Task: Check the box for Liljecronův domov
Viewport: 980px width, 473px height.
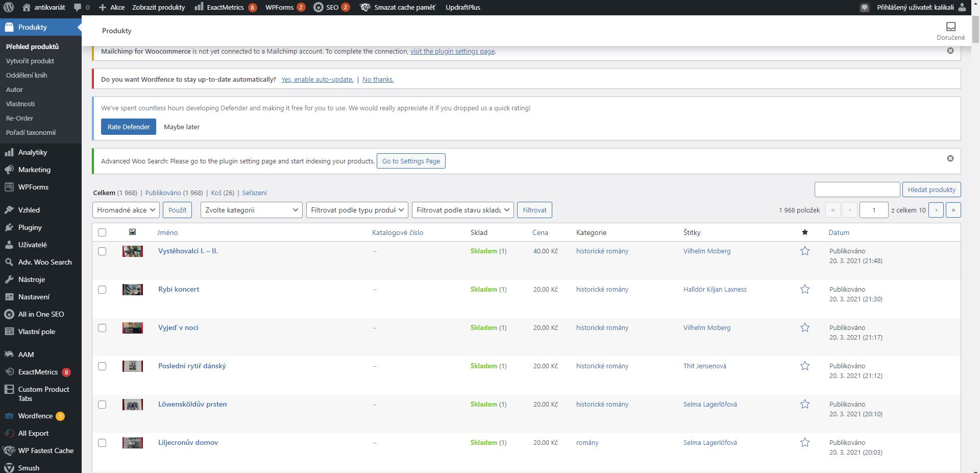Action: [x=102, y=443]
